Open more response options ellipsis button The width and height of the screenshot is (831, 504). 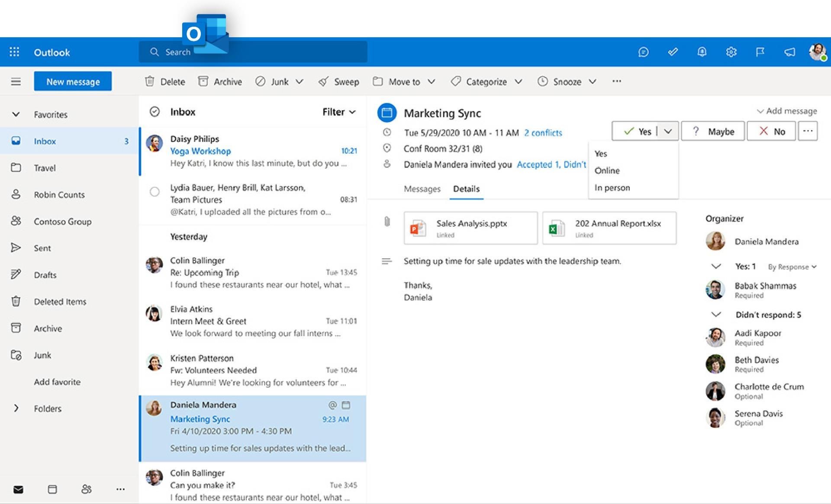[808, 131]
